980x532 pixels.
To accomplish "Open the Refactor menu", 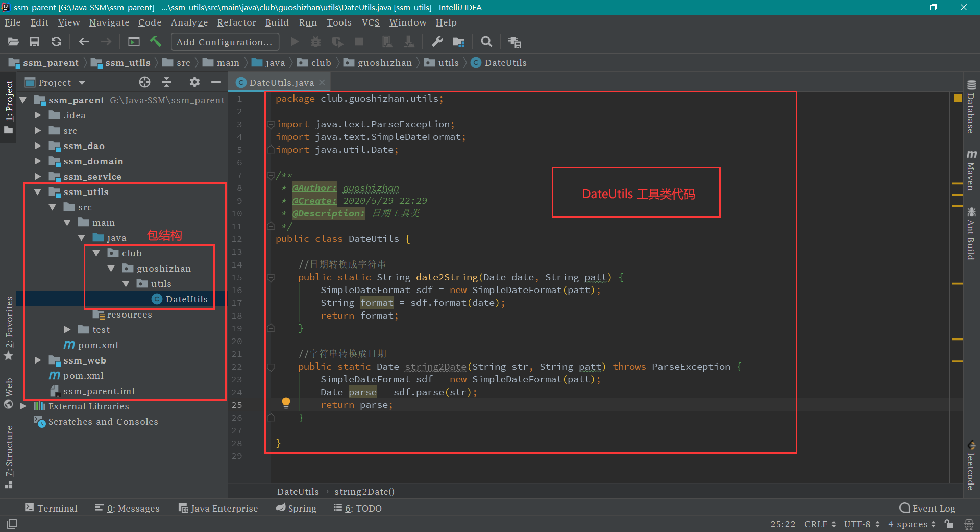I will tap(236, 22).
